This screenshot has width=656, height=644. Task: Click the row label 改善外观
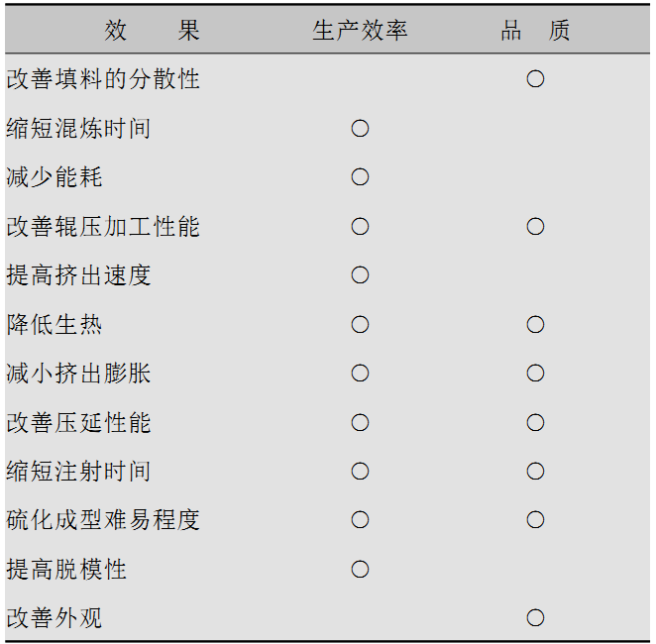54,617
